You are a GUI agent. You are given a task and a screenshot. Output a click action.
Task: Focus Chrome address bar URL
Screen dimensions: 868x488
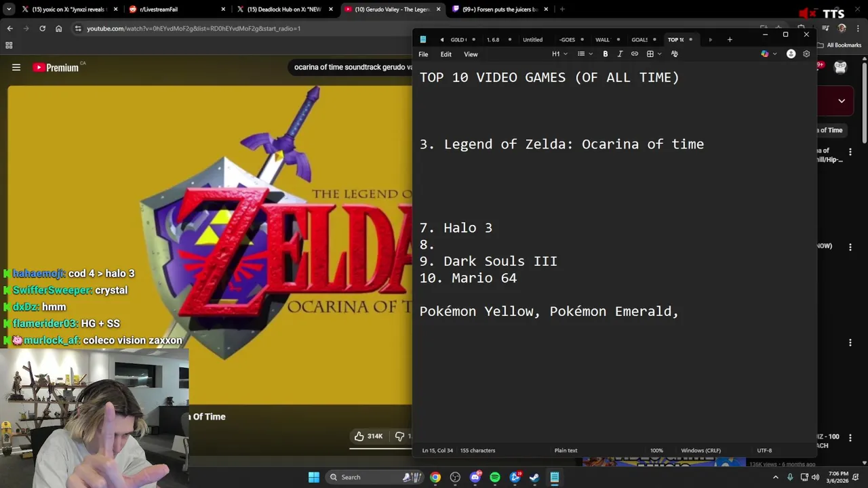pos(193,28)
